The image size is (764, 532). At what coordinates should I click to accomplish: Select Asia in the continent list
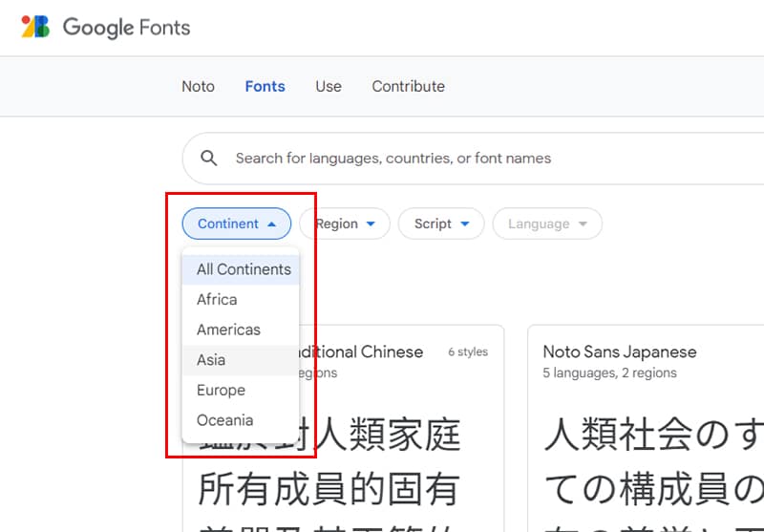(x=241, y=360)
